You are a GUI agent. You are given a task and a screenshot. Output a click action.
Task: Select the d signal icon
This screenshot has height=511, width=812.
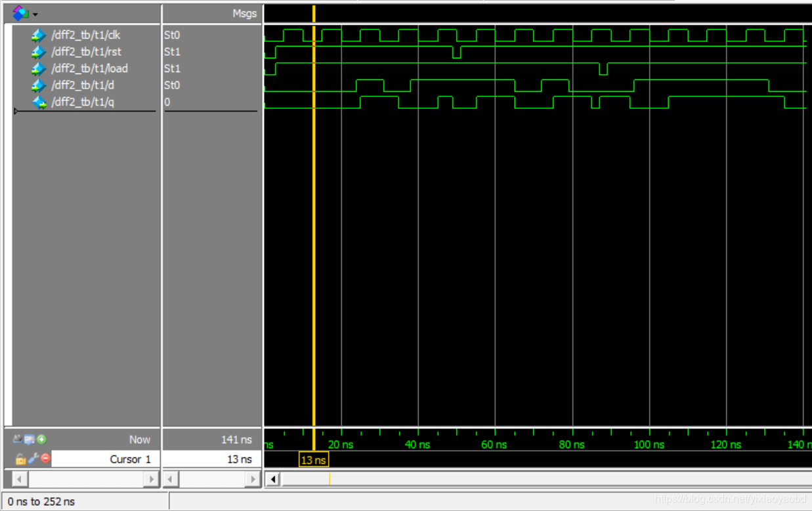pos(39,85)
